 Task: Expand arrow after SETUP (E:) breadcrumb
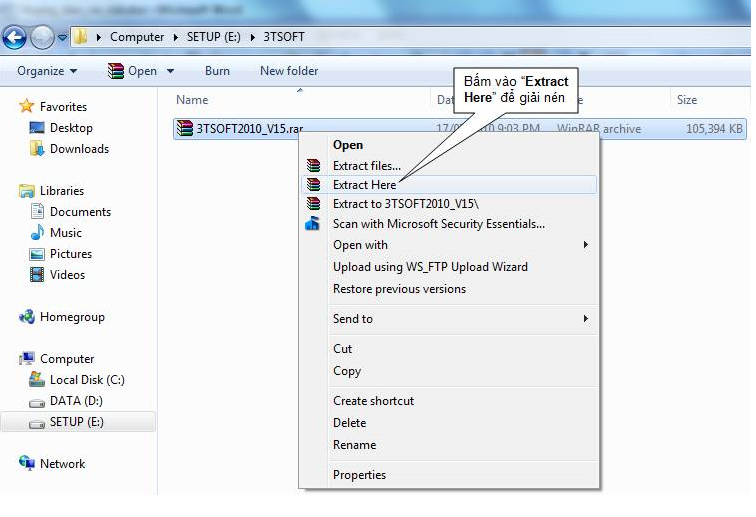tap(253, 37)
